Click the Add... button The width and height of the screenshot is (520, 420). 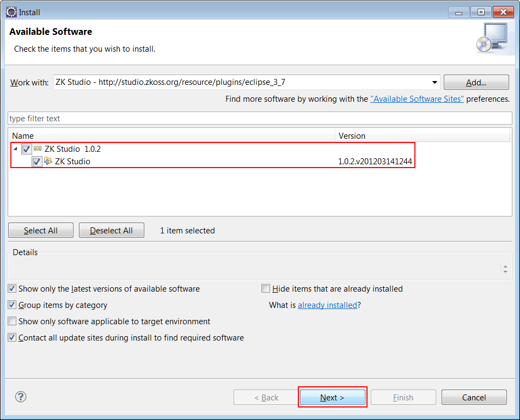pyautogui.click(x=476, y=82)
